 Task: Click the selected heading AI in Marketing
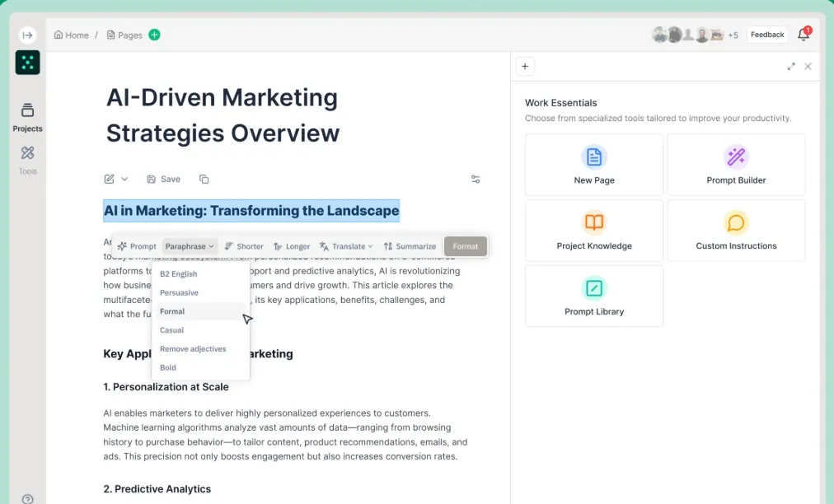click(x=251, y=211)
